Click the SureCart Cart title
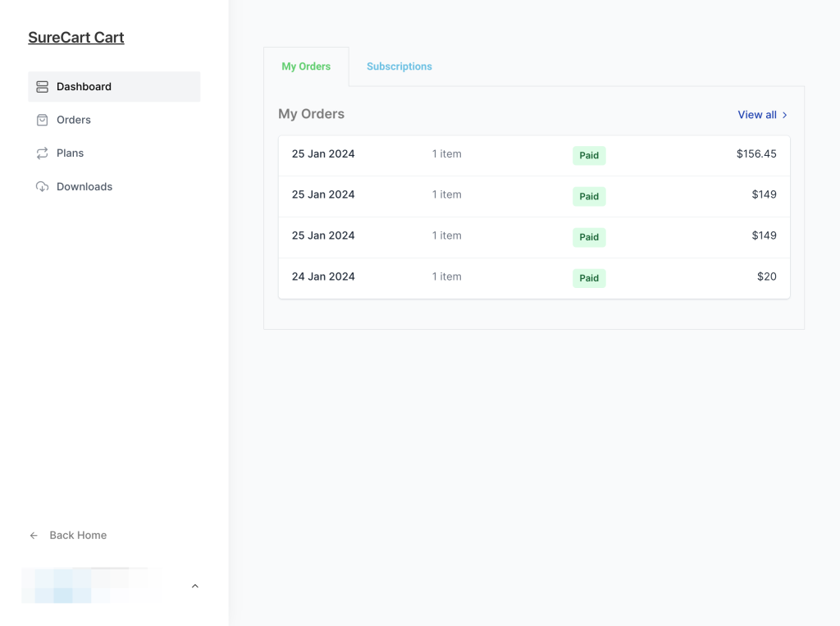Image resolution: width=840 pixels, height=626 pixels. click(x=75, y=37)
